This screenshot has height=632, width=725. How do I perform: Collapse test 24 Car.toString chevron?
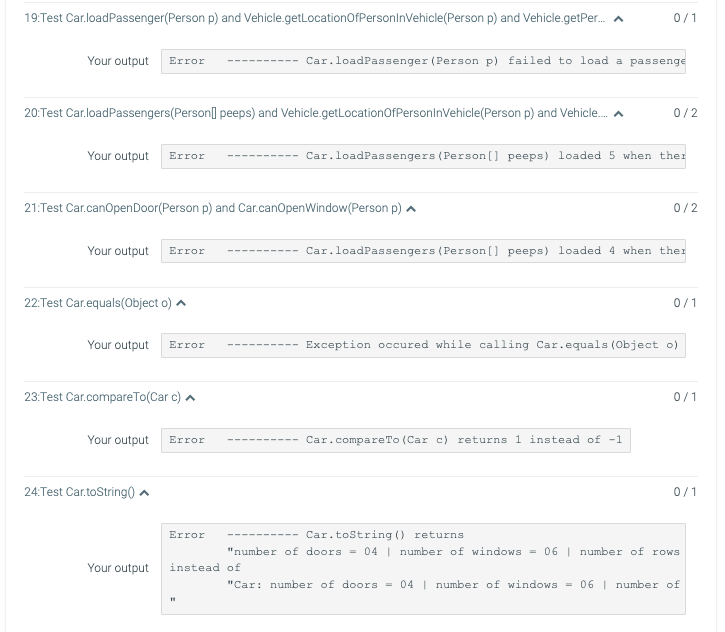tap(144, 493)
